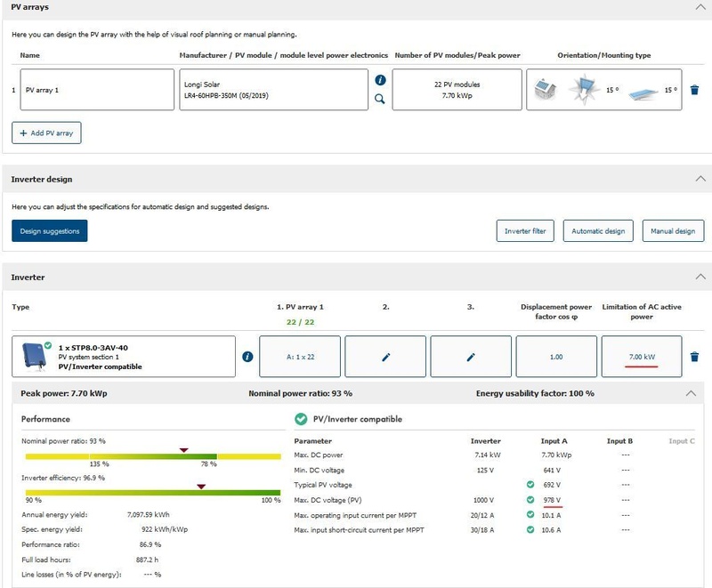Click the PV module info icon

point(380,81)
